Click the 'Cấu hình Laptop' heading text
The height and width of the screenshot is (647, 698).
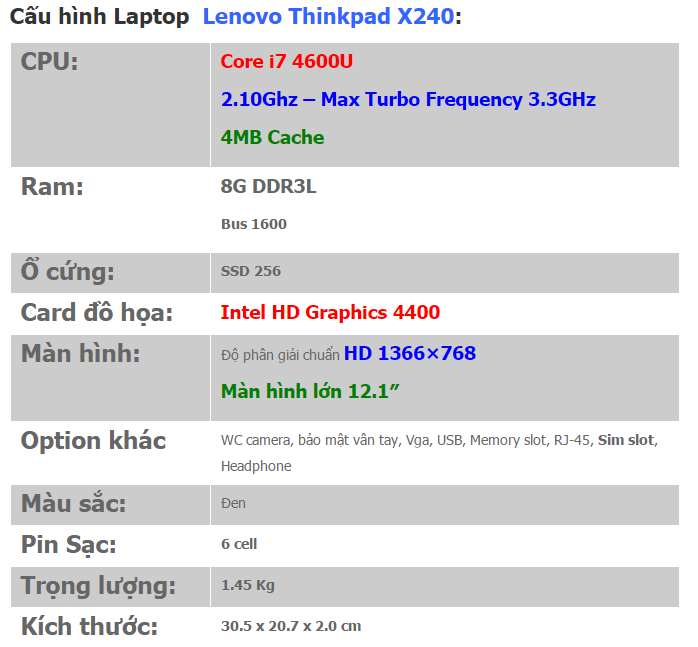99,17
